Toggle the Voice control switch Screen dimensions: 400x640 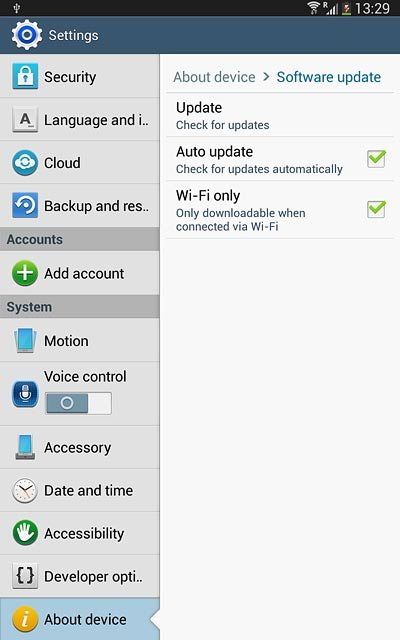(78, 403)
